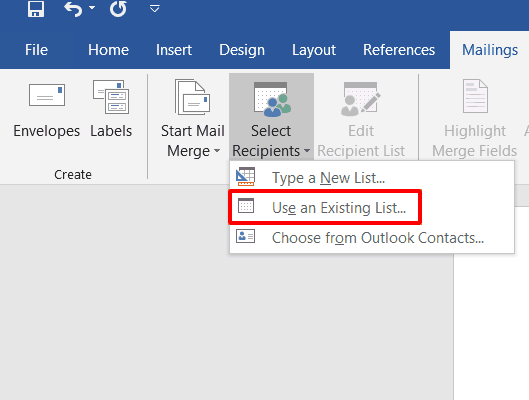
Task: Switch to the Insert tab
Action: [x=174, y=50]
